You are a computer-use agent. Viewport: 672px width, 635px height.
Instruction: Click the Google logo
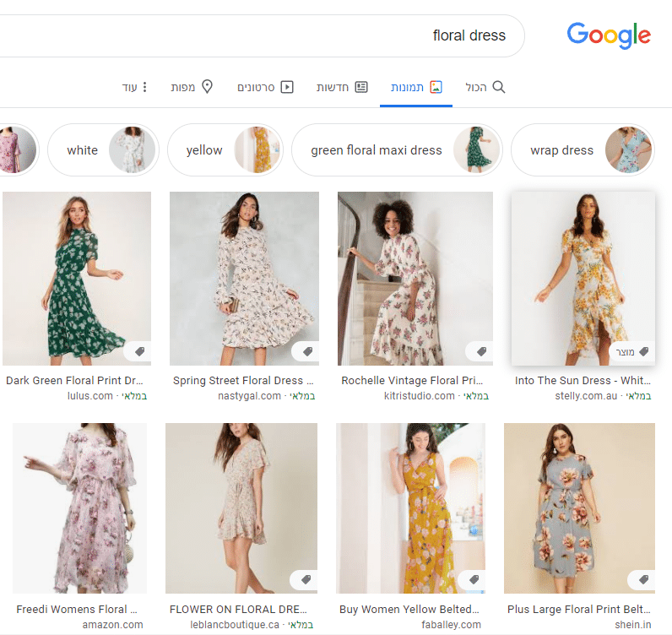(609, 35)
